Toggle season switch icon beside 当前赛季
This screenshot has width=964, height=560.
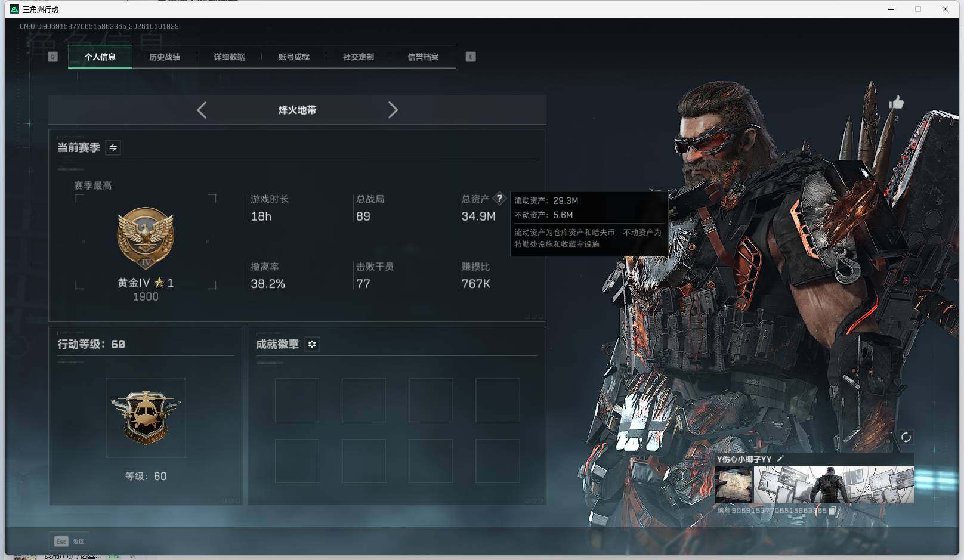113,147
